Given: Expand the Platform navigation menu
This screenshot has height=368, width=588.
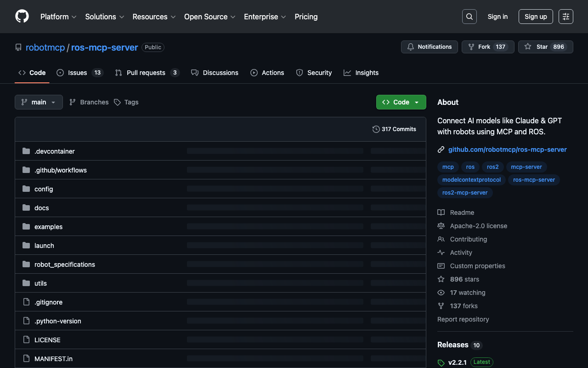Looking at the screenshot, I should click(x=58, y=17).
